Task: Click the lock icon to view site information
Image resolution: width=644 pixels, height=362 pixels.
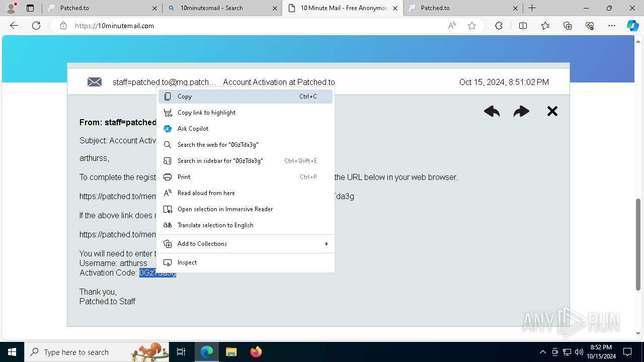Action: pos(63,26)
